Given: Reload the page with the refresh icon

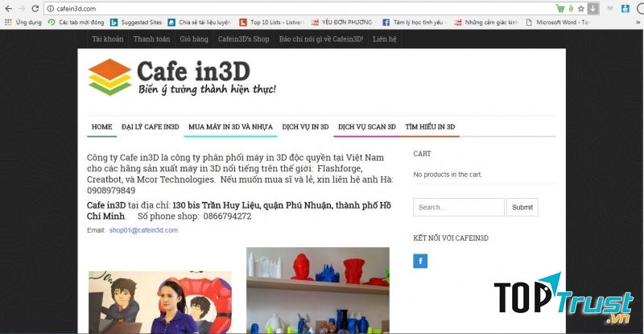Looking at the screenshot, I should click(35, 9).
